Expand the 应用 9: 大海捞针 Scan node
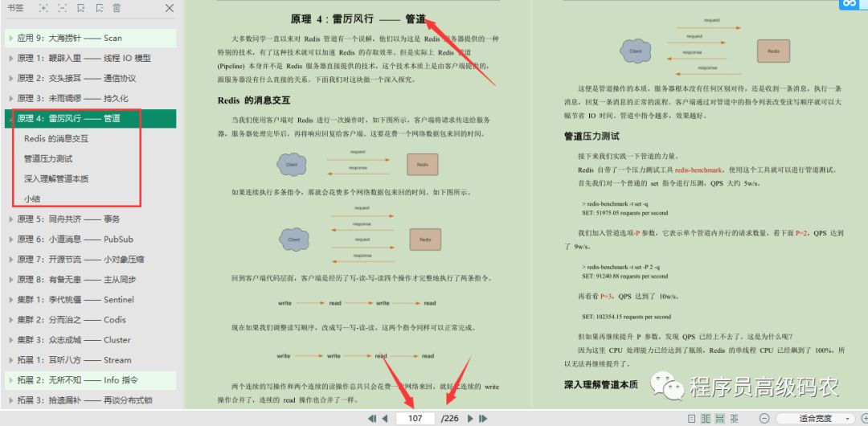This screenshot has height=426, width=868. pos(11,39)
